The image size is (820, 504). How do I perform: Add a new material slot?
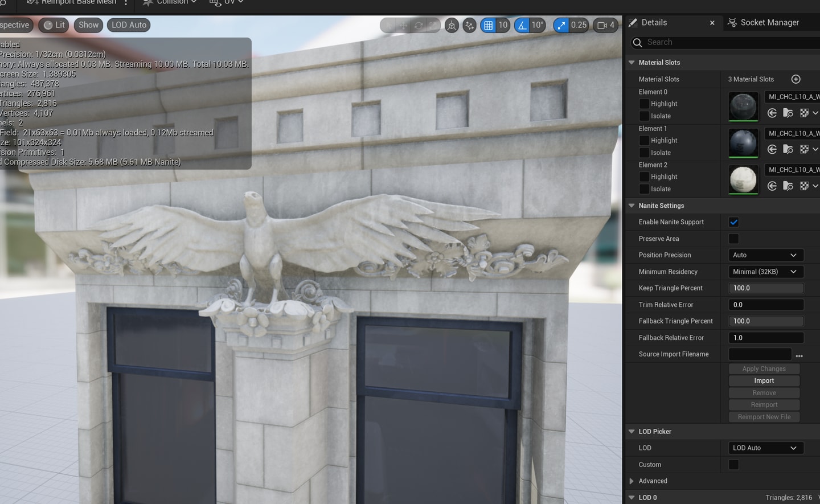point(796,79)
